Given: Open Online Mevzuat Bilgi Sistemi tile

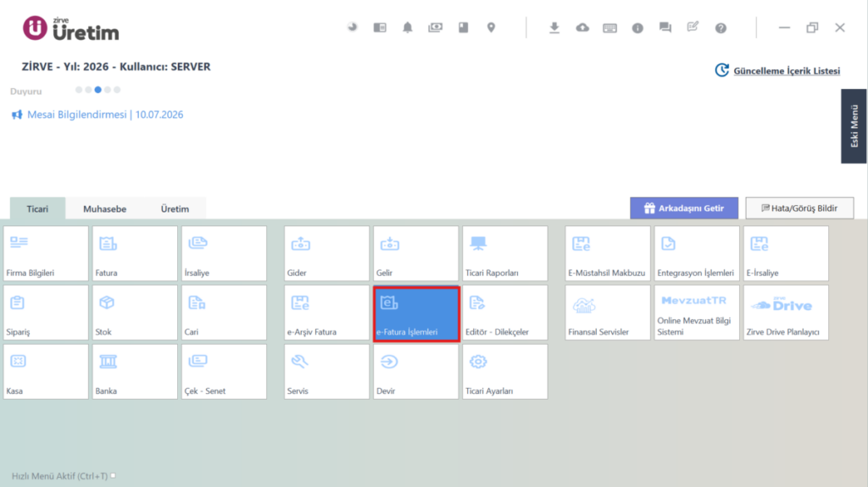Looking at the screenshot, I should (697, 313).
